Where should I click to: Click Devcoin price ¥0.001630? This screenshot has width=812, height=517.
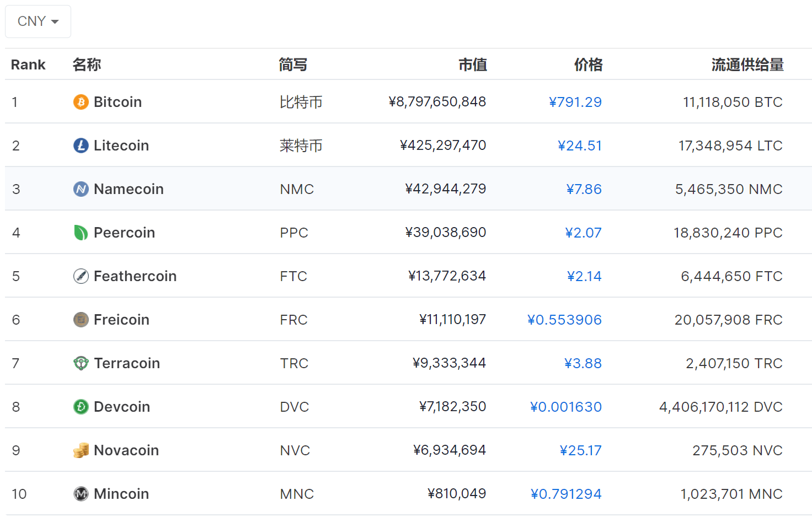[x=566, y=407]
